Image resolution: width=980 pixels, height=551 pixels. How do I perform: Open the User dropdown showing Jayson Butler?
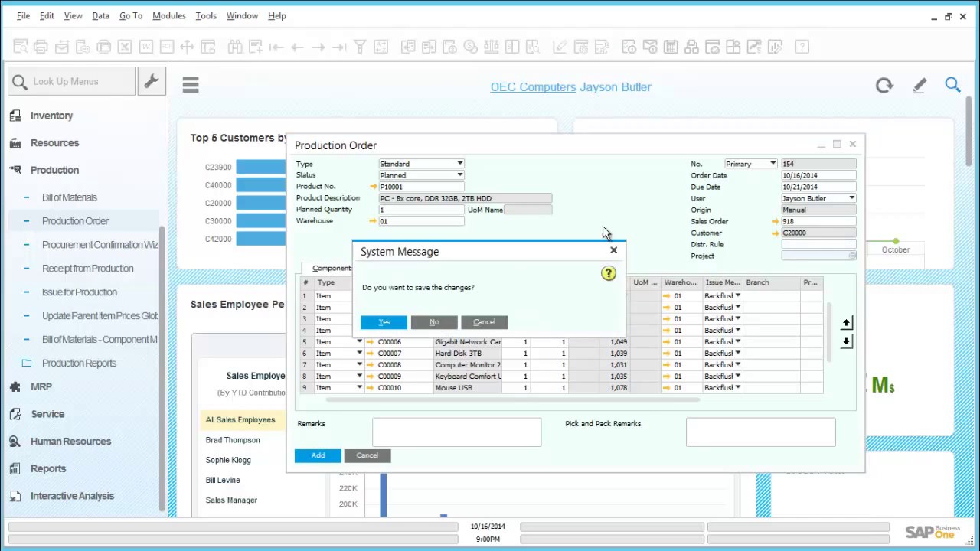click(x=851, y=198)
